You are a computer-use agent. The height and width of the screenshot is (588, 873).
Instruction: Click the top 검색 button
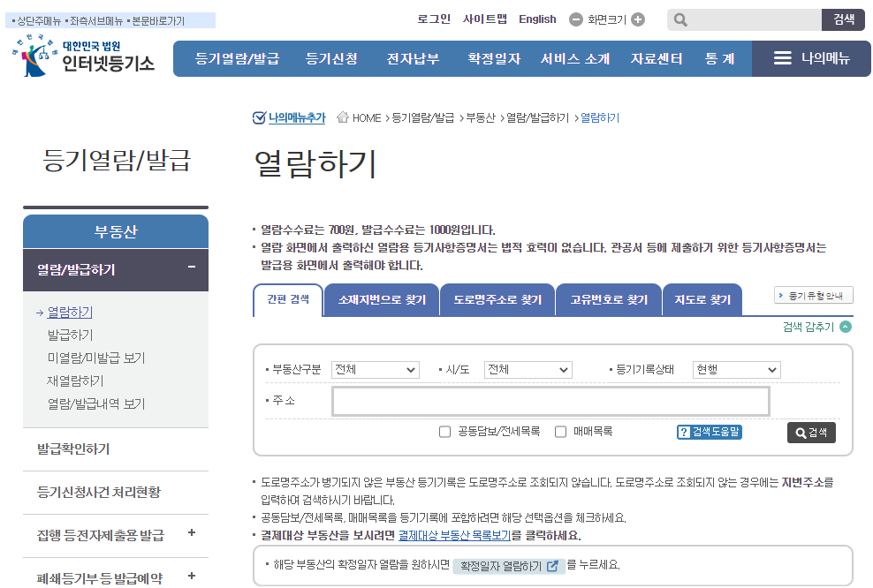tap(843, 19)
